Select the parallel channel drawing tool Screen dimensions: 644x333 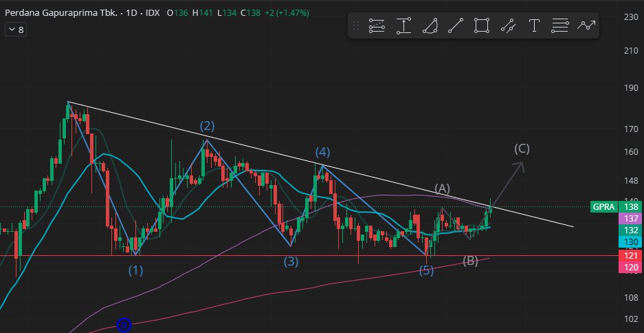click(508, 26)
